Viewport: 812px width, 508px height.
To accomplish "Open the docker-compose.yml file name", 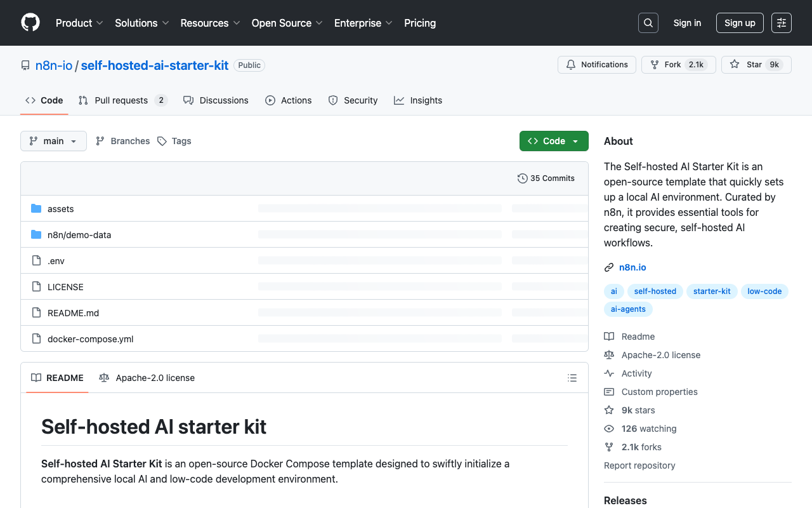I will pos(91,339).
